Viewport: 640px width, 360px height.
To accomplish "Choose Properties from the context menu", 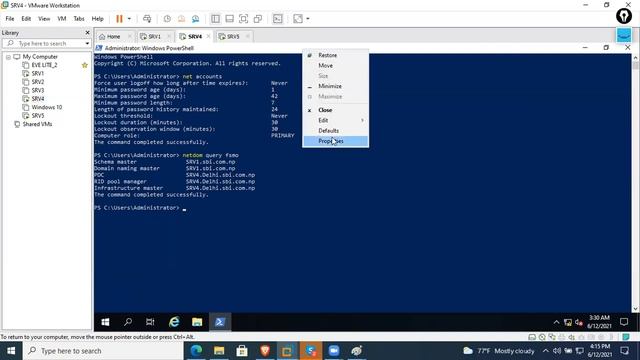I will coord(336,141).
